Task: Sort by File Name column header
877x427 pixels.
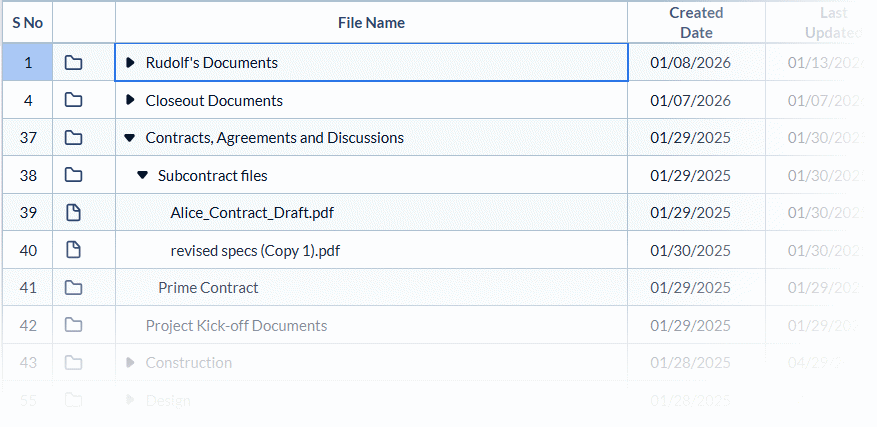Action: coord(371,23)
